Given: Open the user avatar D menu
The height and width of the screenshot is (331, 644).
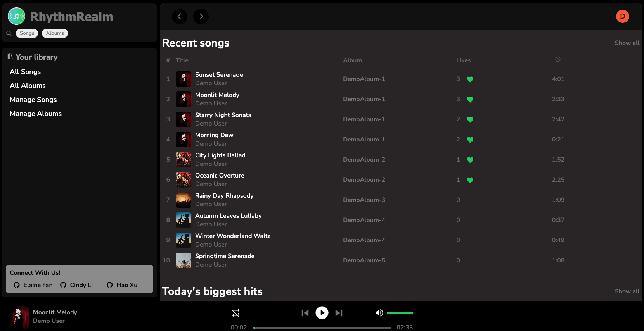Looking at the screenshot, I should pyautogui.click(x=622, y=16).
